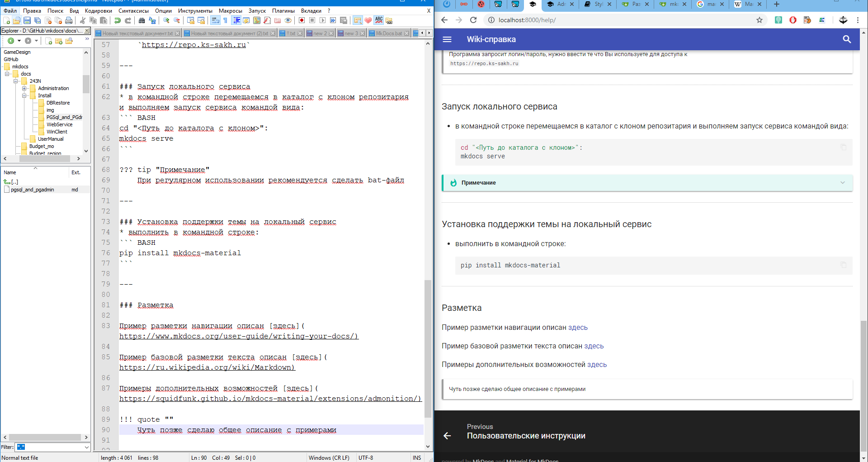
Task: Zoom out using the magnifier minus icon
Action: click(177, 20)
